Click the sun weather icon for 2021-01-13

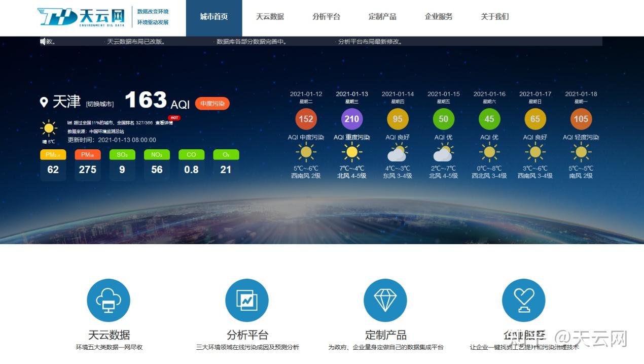click(x=352, y=152)
